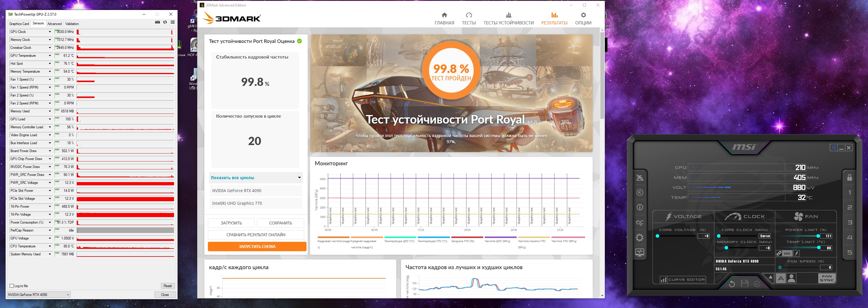Save Afterburner settings with floppy disk icon
This screenshot has height=308, width=868.
point(745,284)
